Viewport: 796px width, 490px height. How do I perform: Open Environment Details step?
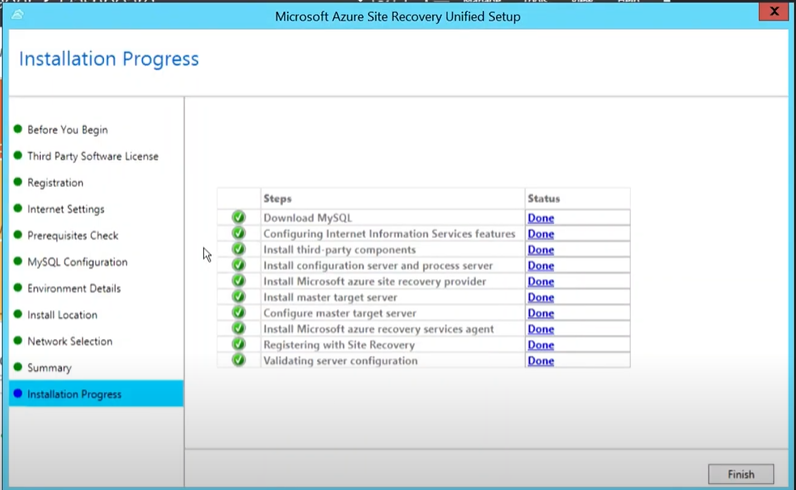74,288
